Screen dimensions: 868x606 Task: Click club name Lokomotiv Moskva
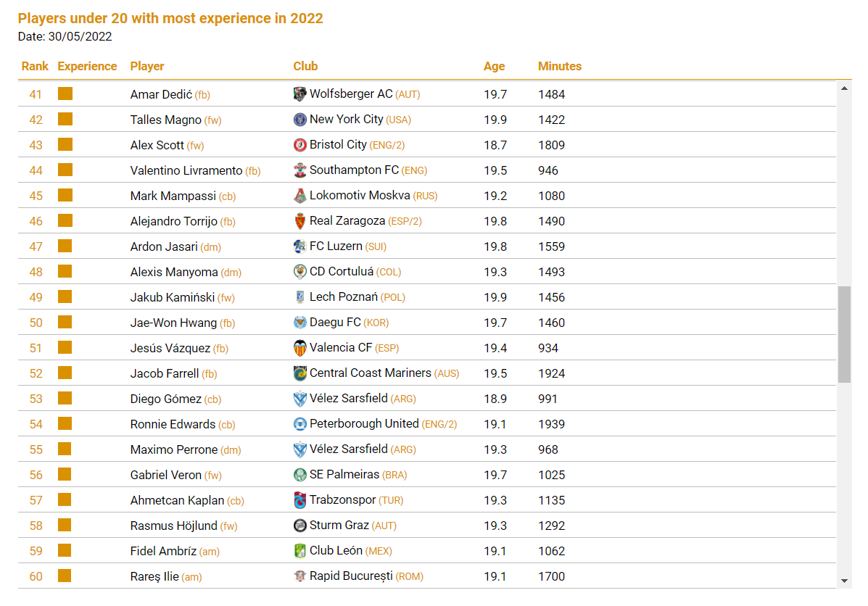(x=360, y=196)
